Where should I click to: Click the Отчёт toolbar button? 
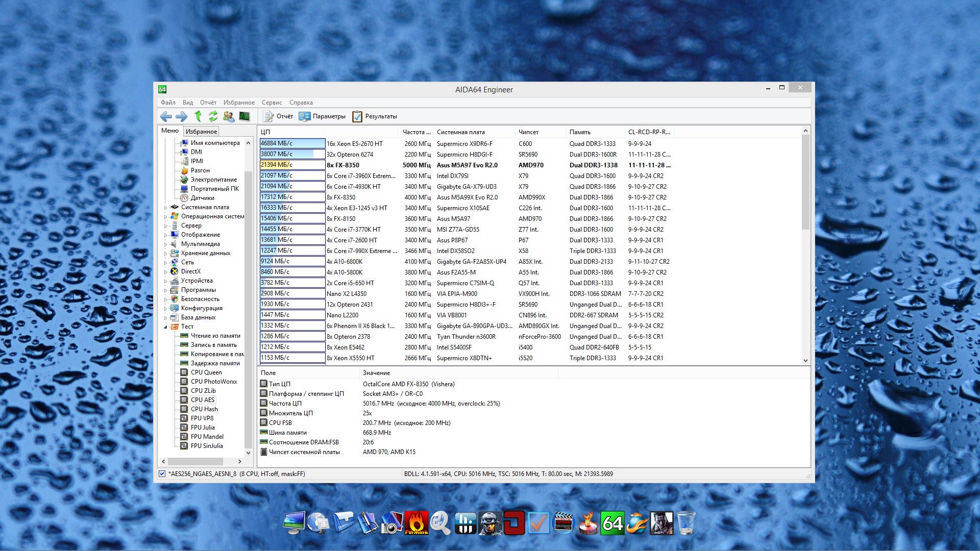[x=278, y=116]
